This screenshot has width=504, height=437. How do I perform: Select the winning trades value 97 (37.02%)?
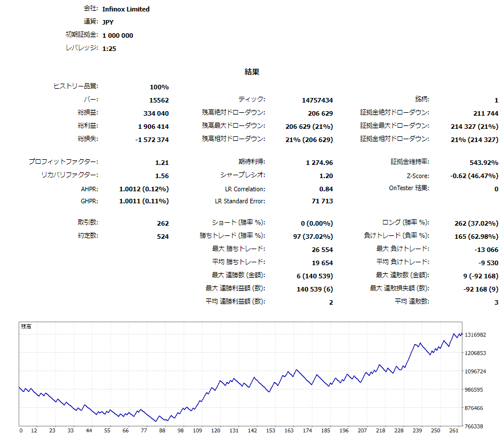(313, 237)
